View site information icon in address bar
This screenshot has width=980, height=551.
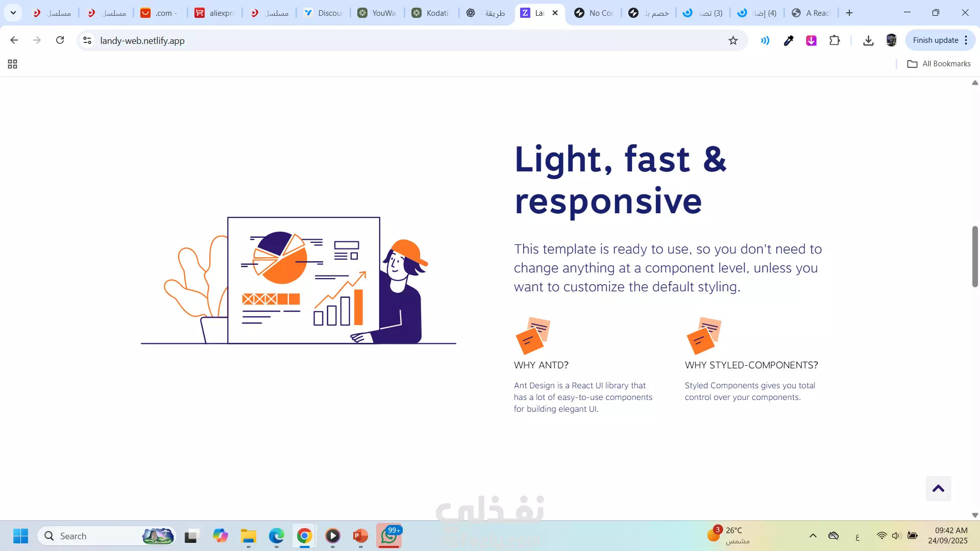tap(87, 40)
